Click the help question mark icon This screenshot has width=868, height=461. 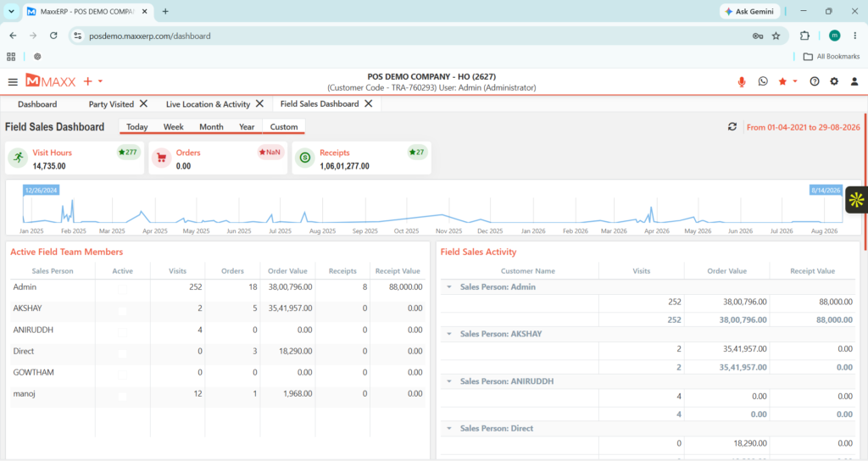815,81
